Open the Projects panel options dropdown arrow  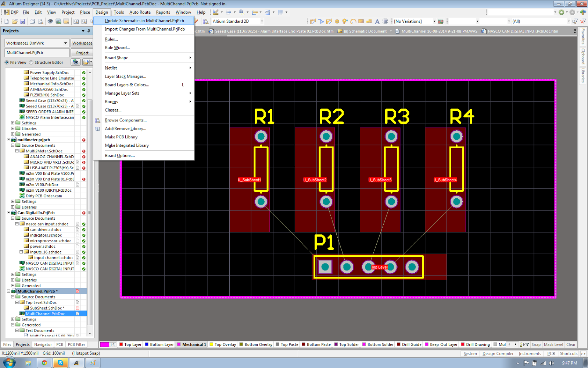coord(83,31)
